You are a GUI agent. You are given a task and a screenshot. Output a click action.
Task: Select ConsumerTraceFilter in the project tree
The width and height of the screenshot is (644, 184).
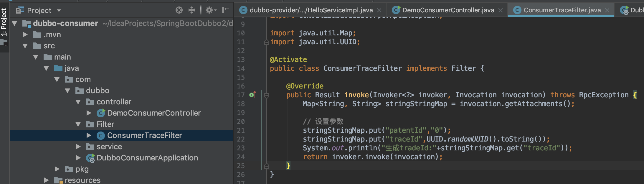pos(144,135)
